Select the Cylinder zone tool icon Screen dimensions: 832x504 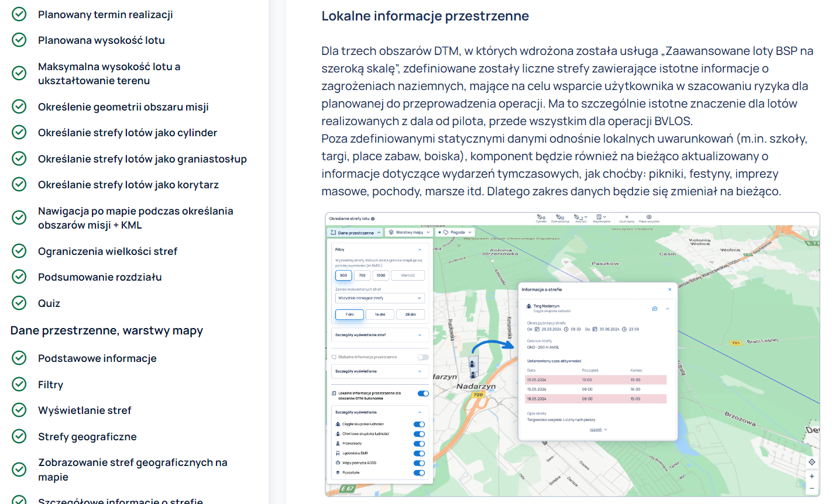pyautogui.click(x=541, y=217)
